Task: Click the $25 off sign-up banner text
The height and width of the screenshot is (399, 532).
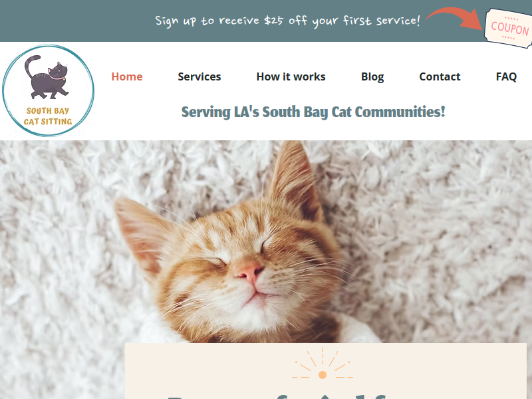Action: pos(287,21)
